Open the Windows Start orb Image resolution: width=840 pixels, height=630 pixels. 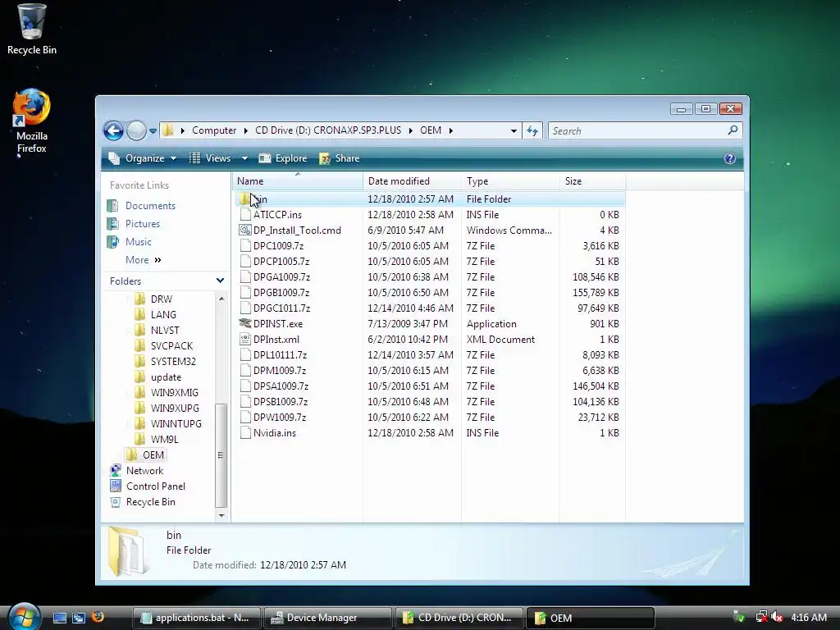[x=24, y=617]
